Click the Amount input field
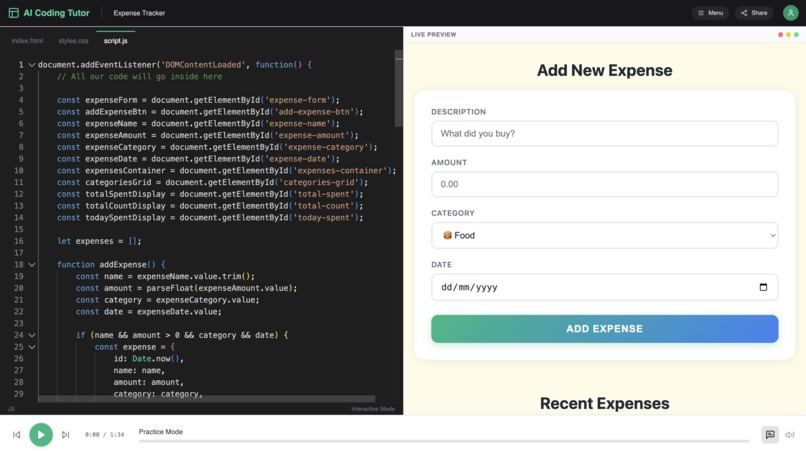 (x=604, y=184)
